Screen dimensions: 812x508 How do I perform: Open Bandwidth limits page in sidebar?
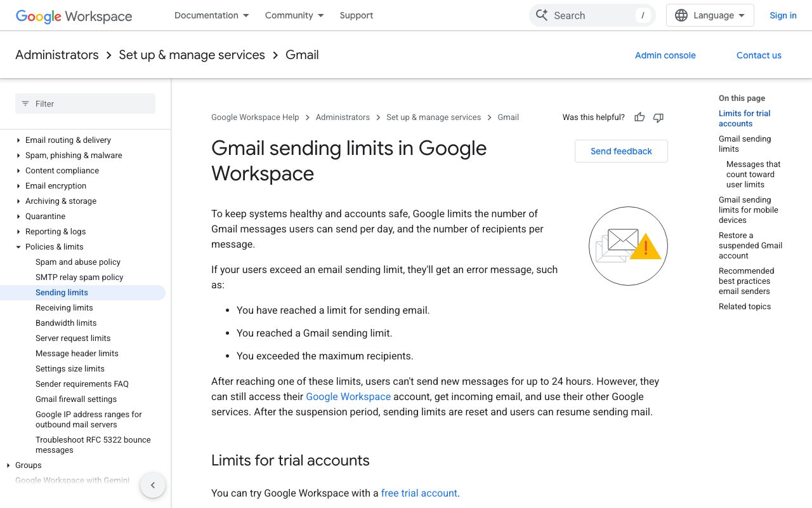pos(66,323)
